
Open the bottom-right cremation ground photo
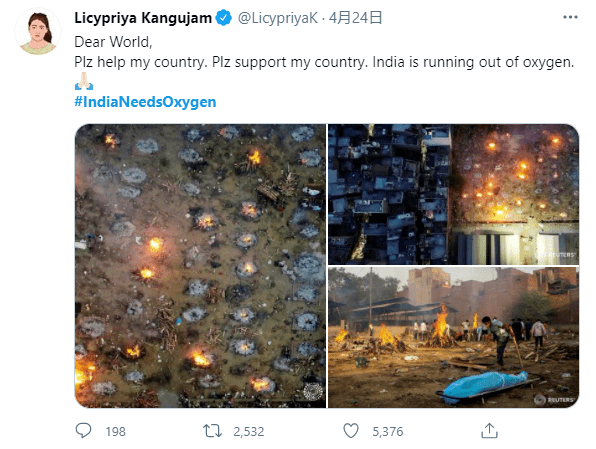click(x=453, y=338)
